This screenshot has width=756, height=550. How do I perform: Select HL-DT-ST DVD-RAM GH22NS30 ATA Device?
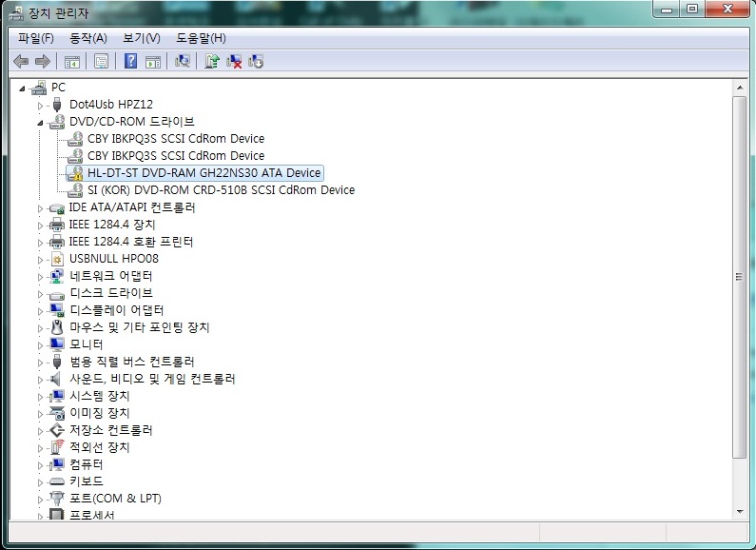204,173
